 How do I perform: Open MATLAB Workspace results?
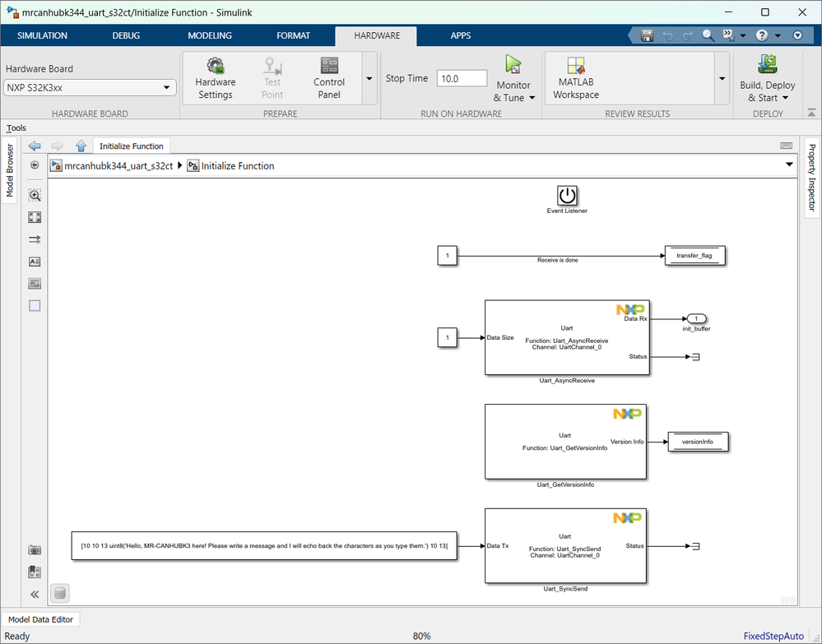(x=576, y=66)
